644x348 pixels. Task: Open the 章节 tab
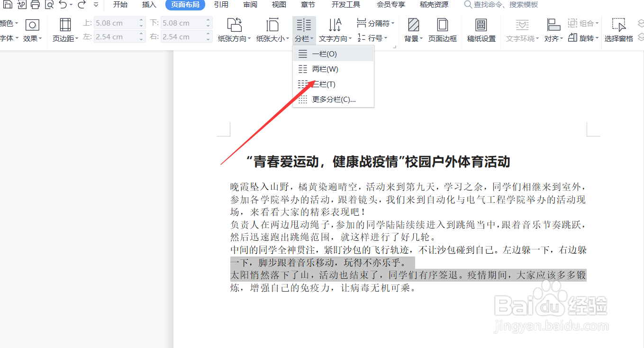point(308,5)
